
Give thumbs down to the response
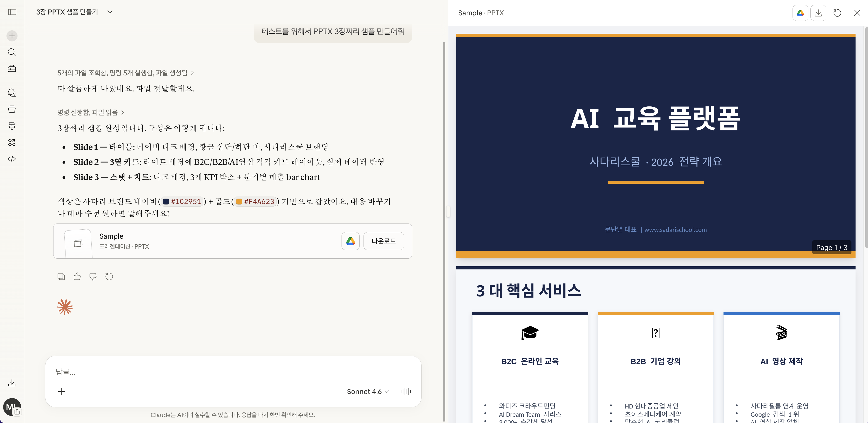tap(93, 276)
